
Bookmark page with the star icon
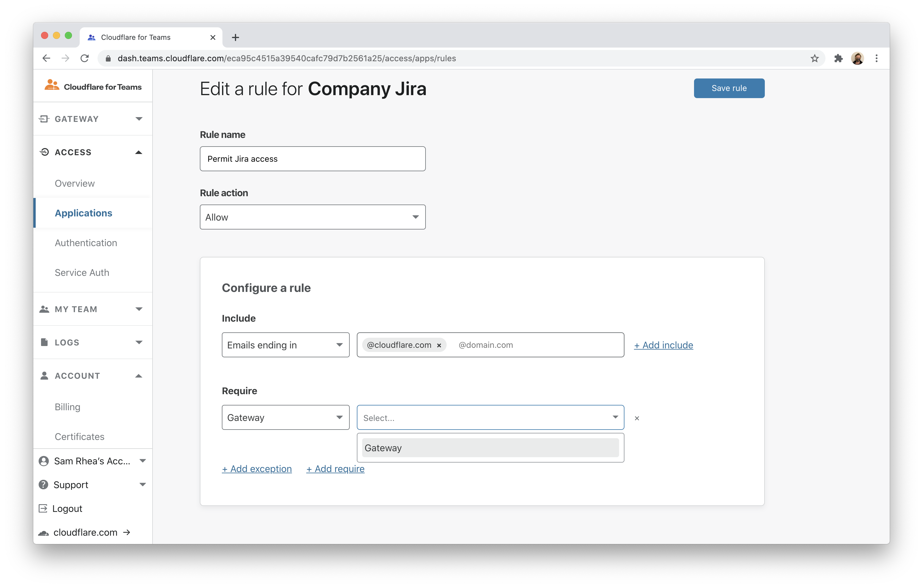814,58
